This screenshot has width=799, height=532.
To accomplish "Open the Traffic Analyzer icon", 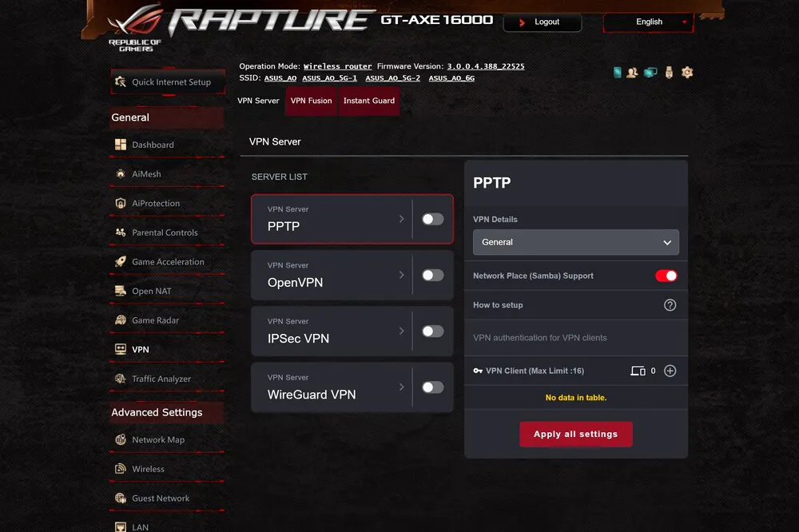I will pyautogui.click(x=121, y=379).
